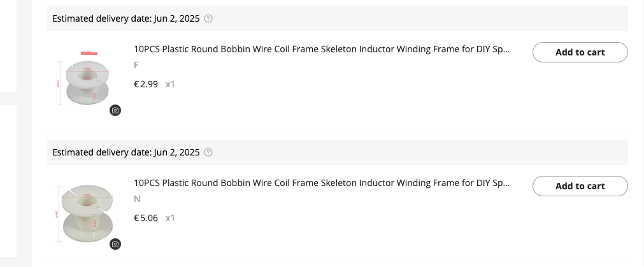Screen dimensions: 644x267
Task: Click quantity x1 next to €5.06
Action: [170, 218]
